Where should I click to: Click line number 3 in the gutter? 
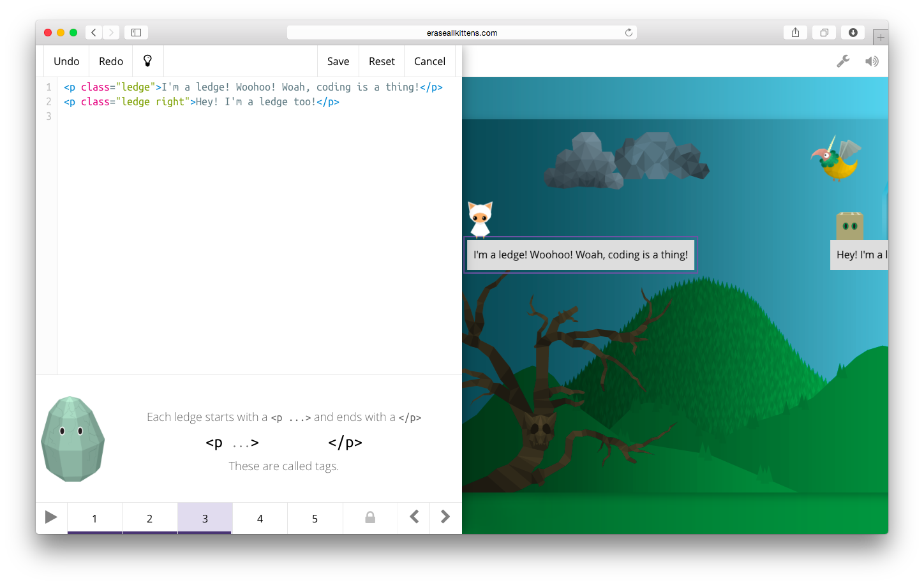[48, 117]
